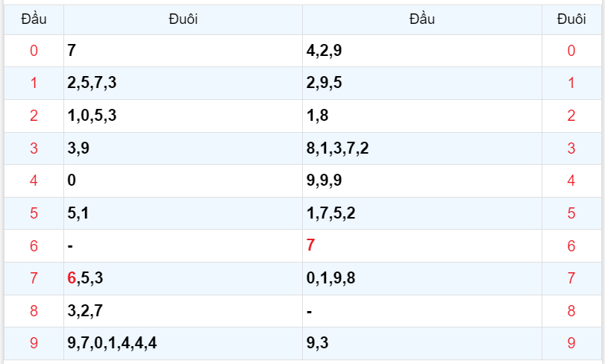The image size is (605, 364).
Task: Select the cell containing 3,2,7
Action: (85, 310)
